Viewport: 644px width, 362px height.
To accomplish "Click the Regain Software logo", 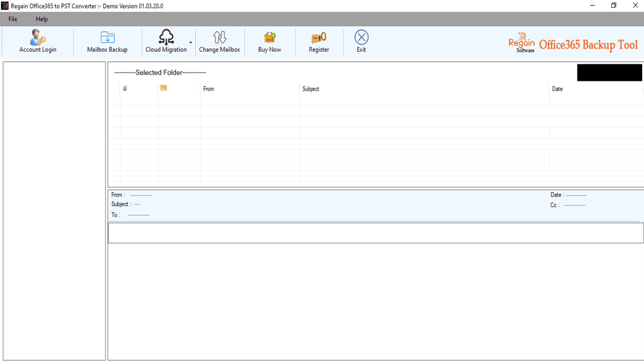I will tap(522, 43).
